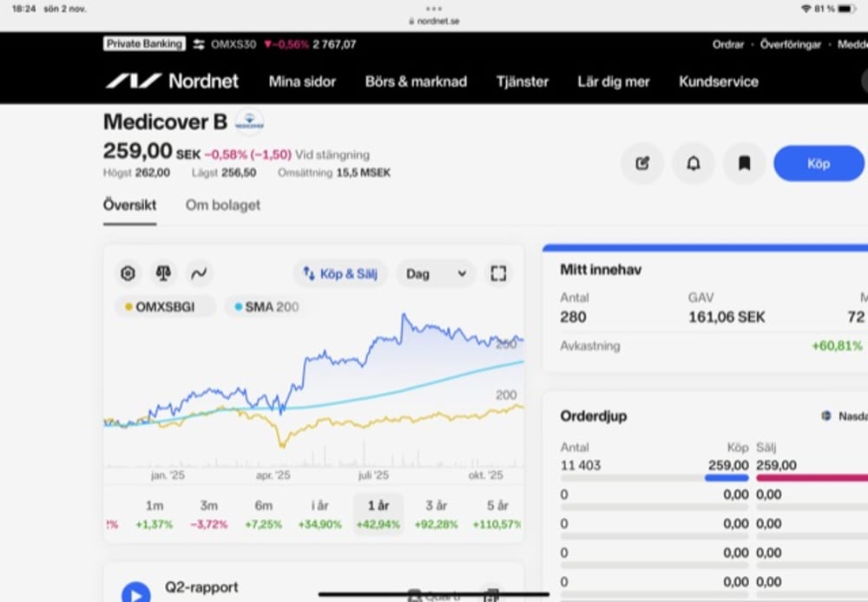Select the i år chart period

[320, 514]
